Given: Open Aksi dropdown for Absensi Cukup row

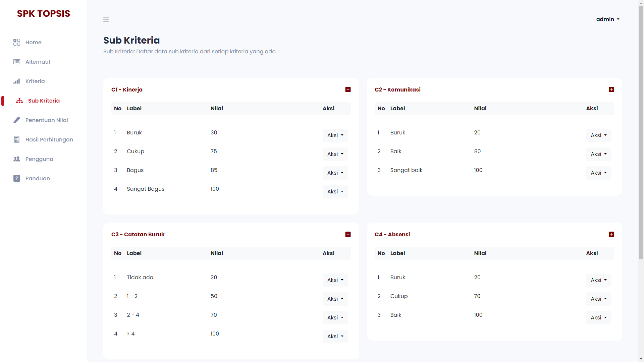Looking at the screenshot, I should pyautogui.click(x=599, y=299).
